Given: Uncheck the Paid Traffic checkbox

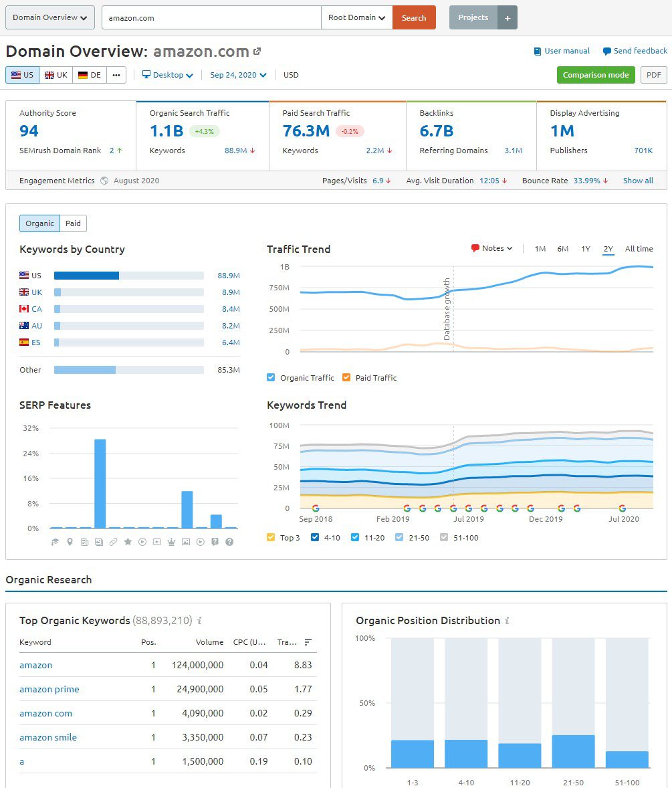Looking at the screenshot, I should point(346,377).
